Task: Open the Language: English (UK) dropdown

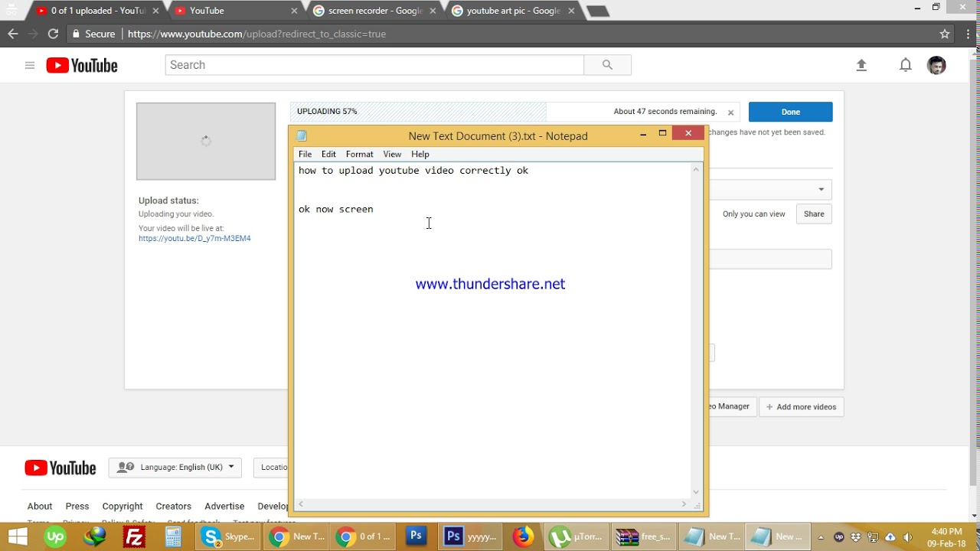Action: (175, 467)
